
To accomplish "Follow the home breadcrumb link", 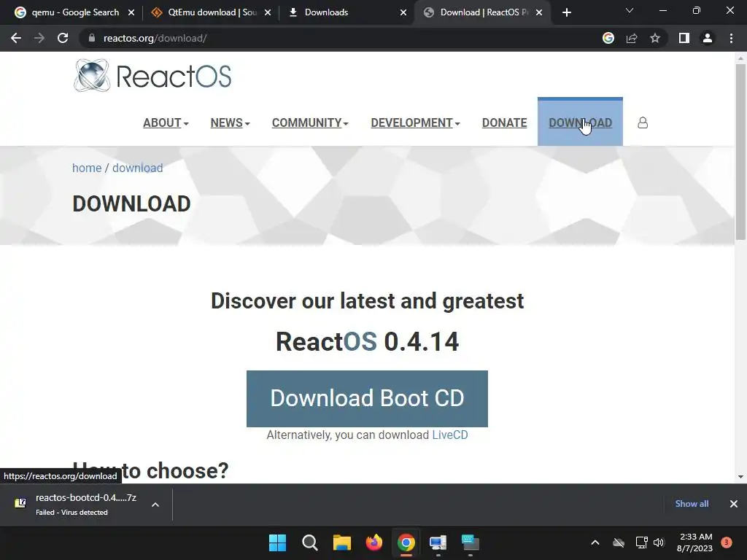I will [87, 168].
